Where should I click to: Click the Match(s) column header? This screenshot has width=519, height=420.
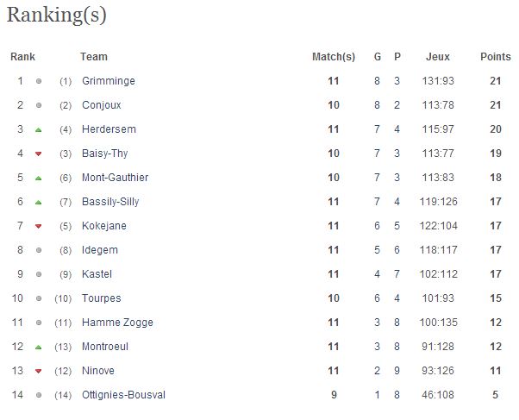[334, 57]
